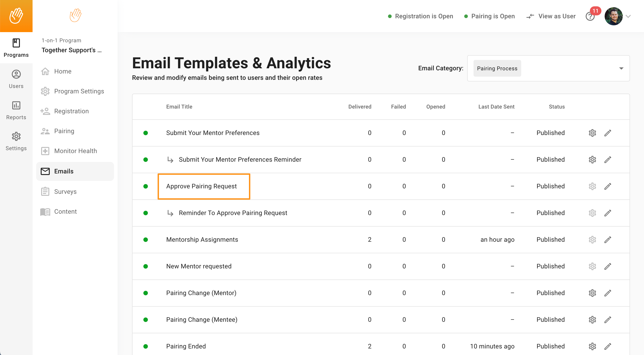Open the Pairing Ended email title
Image resolution: width=644 pixels, height=355 pixels.
pyautogui.click(x=186, y=346)
